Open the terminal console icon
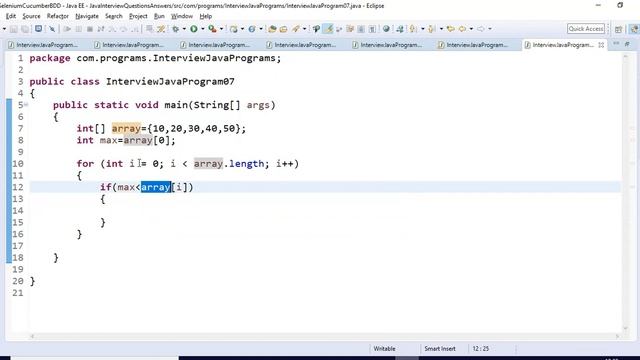 click(x=38, y=29)
